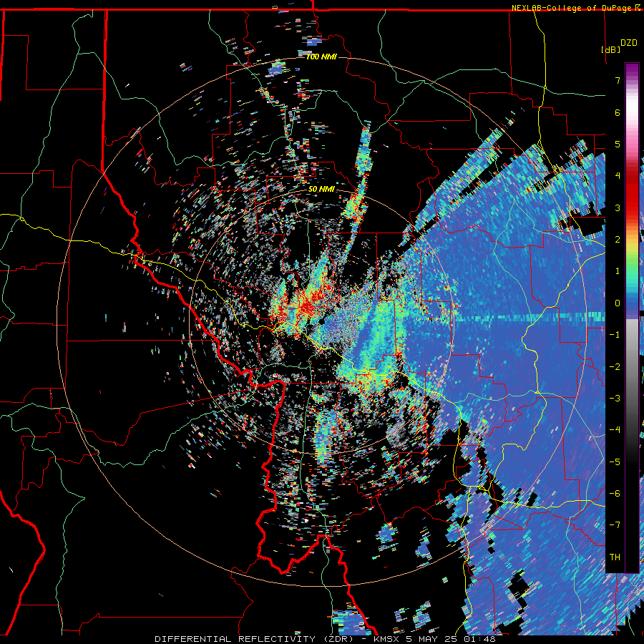Click the "0" value on the color scale

[618, 303]
